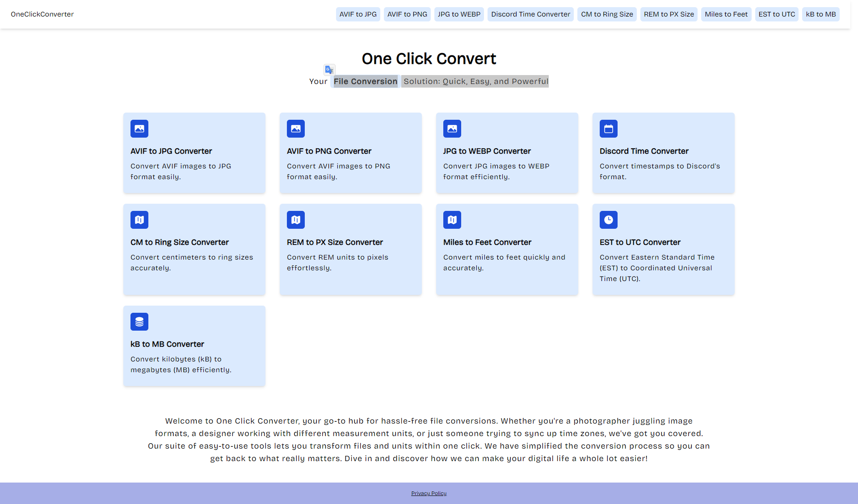Screen dimensions: 858x504
Task: Click the CM to Ring Size Converter icon
Action: 139,219
